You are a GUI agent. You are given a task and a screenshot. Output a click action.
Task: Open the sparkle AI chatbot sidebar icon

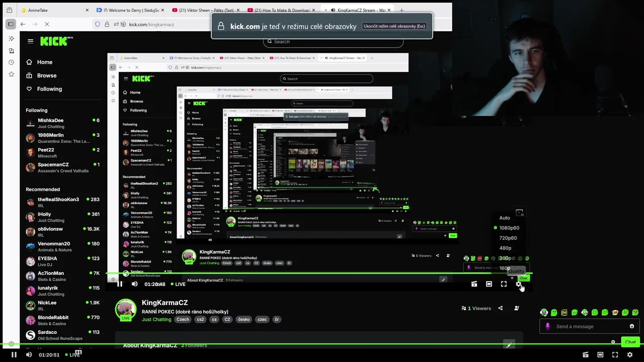11,39
